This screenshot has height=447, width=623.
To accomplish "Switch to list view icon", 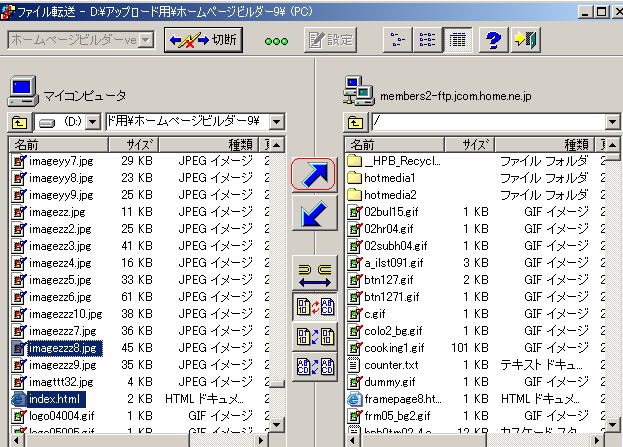I will pos(427,40).
